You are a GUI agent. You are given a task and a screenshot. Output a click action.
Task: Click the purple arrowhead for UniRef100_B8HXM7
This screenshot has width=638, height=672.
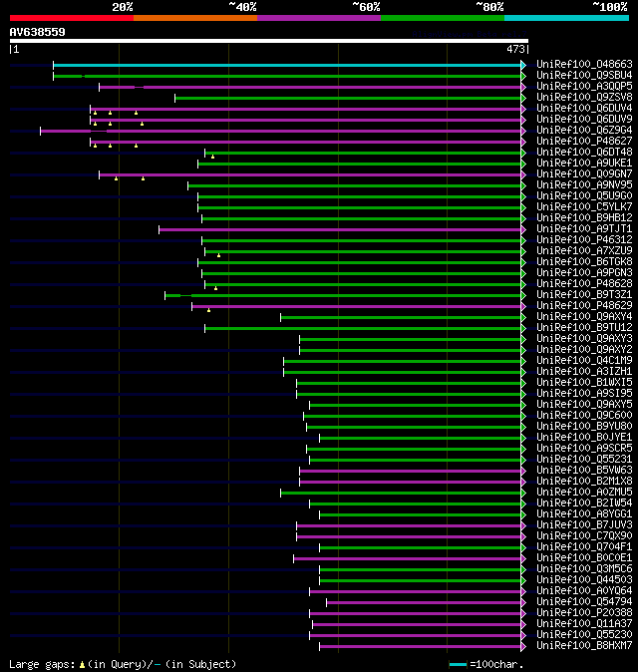coord(523,646)
